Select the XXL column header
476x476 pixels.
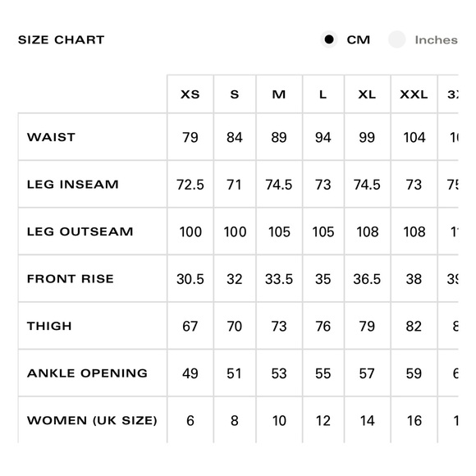pyautogui.click(x=414, y=94)
